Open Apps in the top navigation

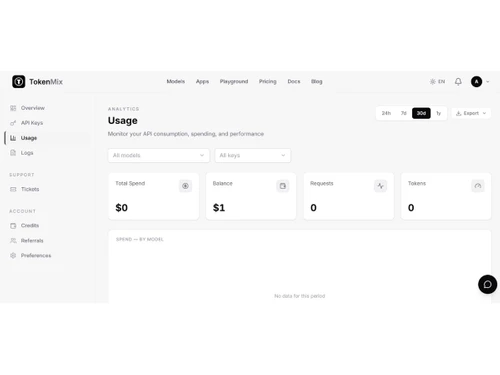pyautogui.click(x=202, y=82)
